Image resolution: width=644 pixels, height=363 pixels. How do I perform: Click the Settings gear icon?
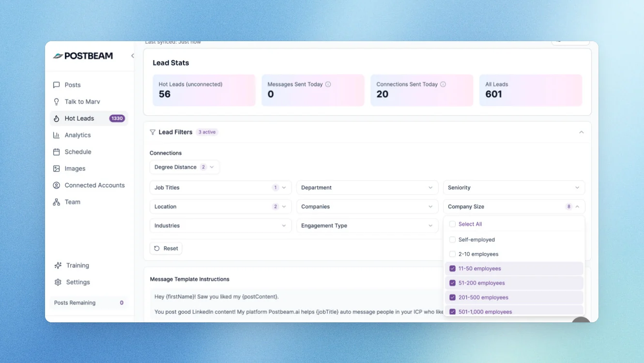pyautogui.click(x=58, y=282)
